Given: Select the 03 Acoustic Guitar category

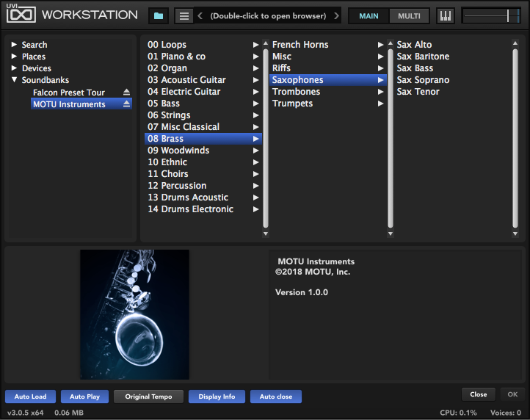Looking at the screenshot, I should (203, 80).
